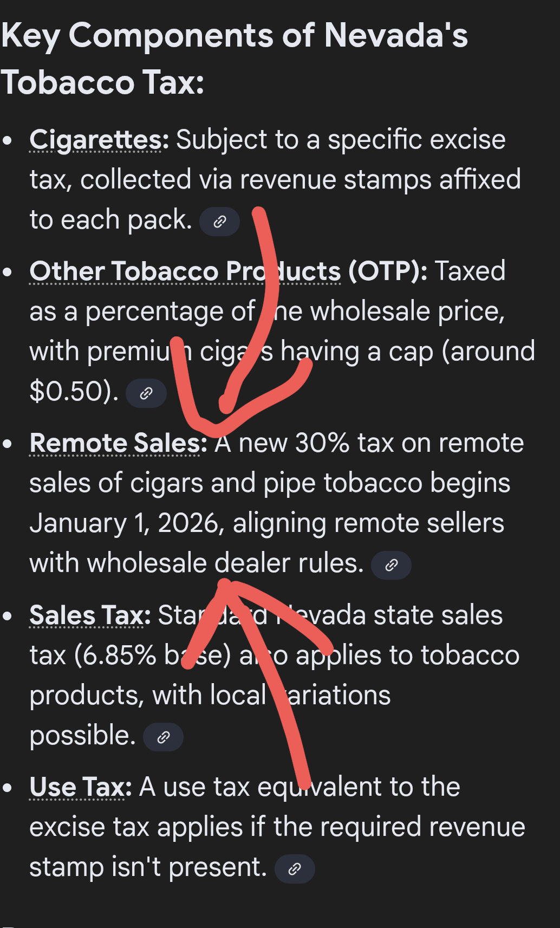Open source link after Cigarettes paragraph
Image resolution: width=560 pixels, height=928 pixels.
(x=219, y=222)
